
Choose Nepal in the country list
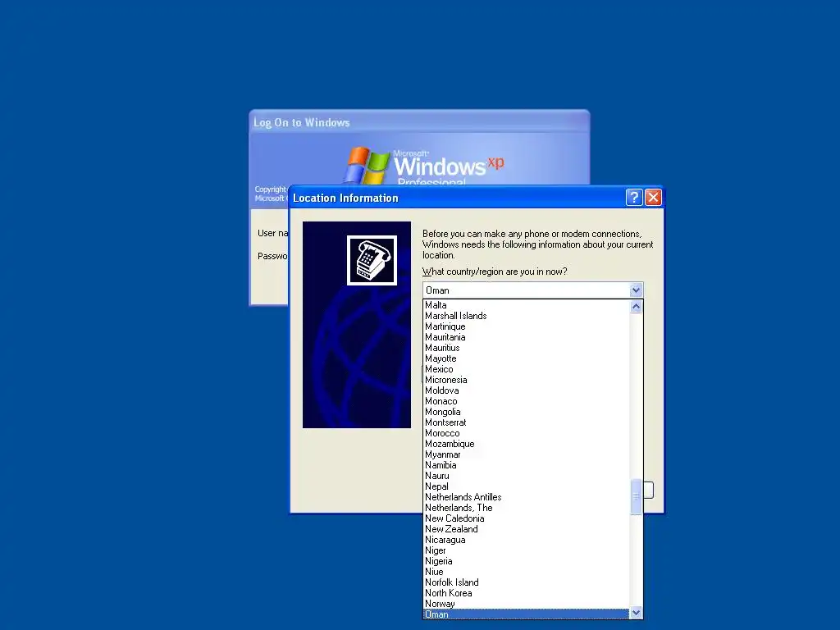[x=526, y=486]
